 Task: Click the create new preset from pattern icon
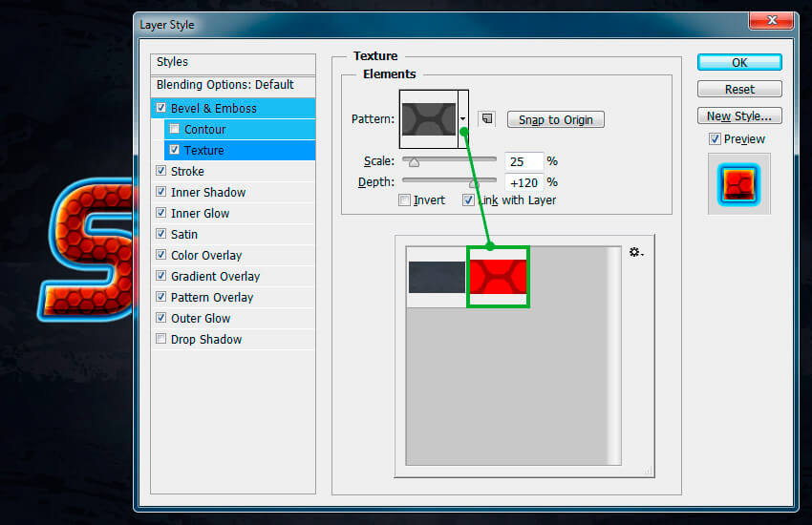click(x=486, y=119)
